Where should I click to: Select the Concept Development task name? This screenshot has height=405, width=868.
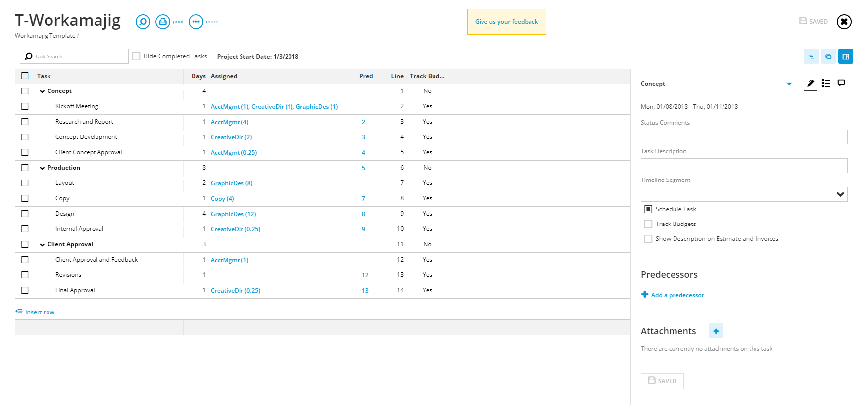[x=86, y=137]
